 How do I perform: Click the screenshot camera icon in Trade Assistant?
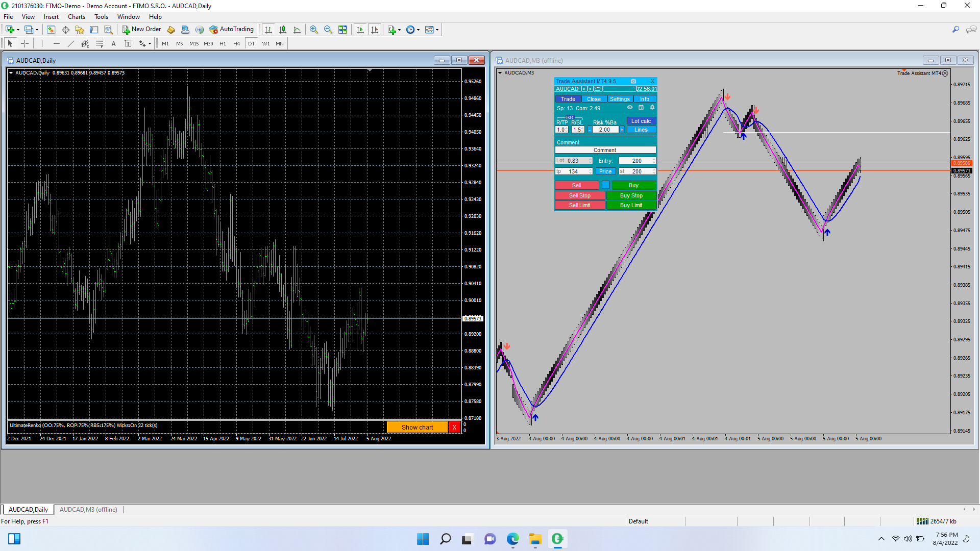tap(633, 81)
